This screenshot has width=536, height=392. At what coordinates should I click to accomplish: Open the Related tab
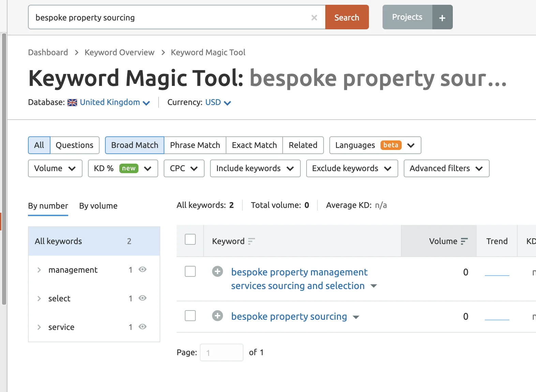click(303, 145)
